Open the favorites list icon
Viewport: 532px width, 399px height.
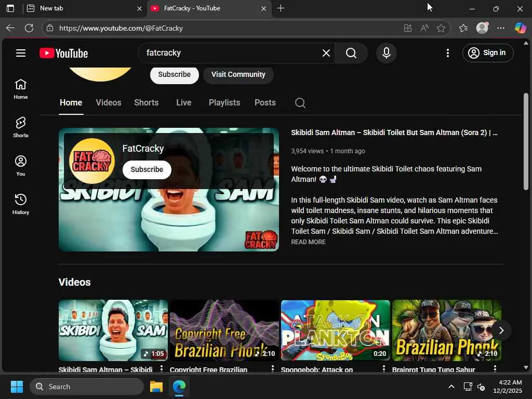[463, 28]
